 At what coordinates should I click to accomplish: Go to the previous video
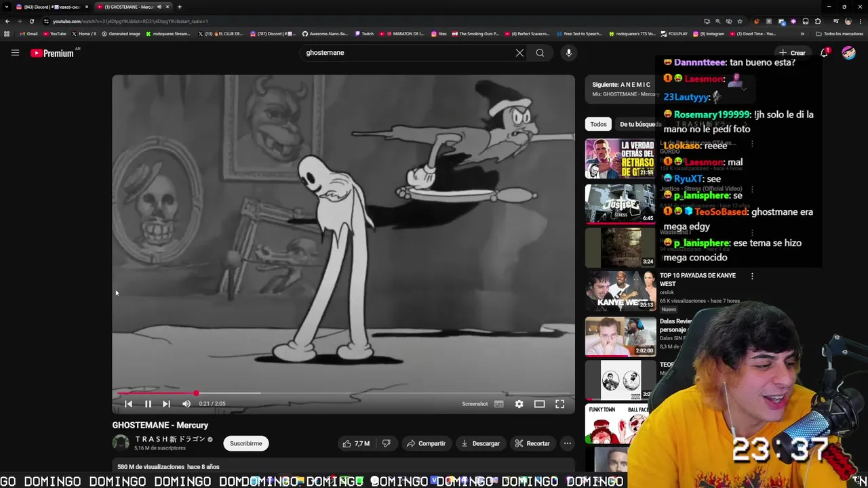pyautogui.click(x=128, y=404)
